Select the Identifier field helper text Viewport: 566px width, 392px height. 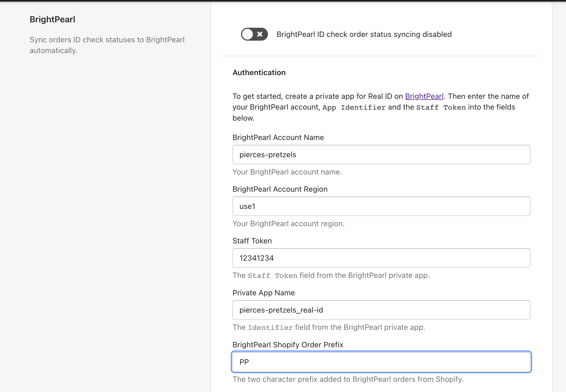click(x=329, y=327)
